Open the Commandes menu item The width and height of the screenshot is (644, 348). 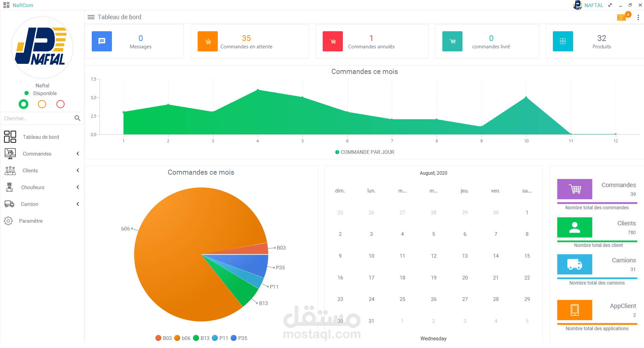pos(42,154)
